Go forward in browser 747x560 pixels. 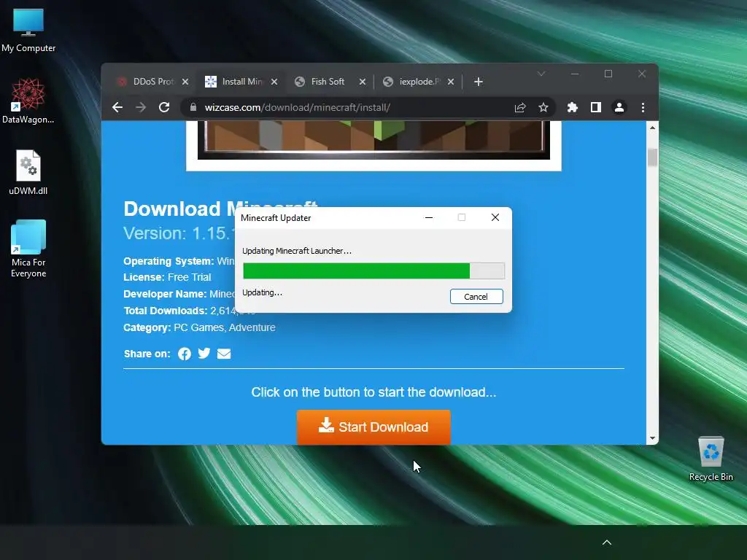[x=141, y=108]
